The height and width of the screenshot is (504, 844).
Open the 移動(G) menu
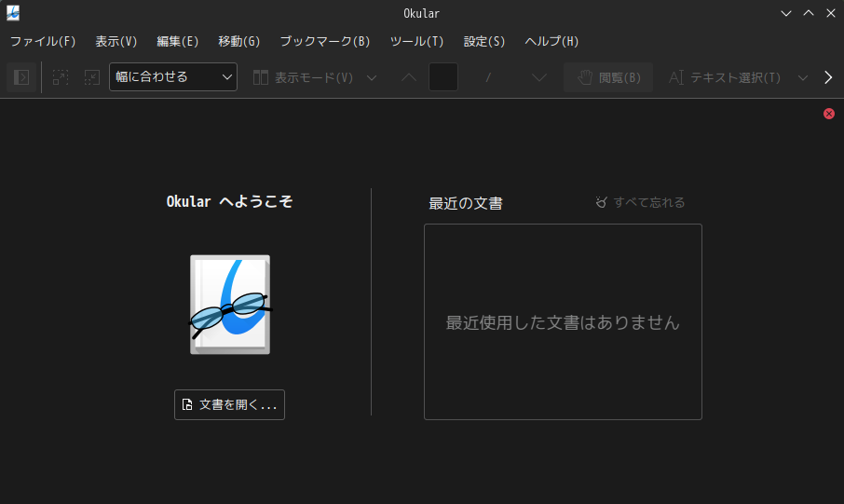239,42
